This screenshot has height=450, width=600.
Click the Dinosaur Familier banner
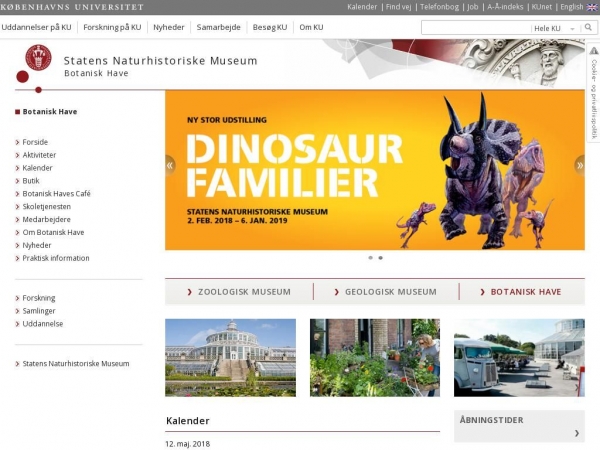pyautogui.click(x=375, y=170)
